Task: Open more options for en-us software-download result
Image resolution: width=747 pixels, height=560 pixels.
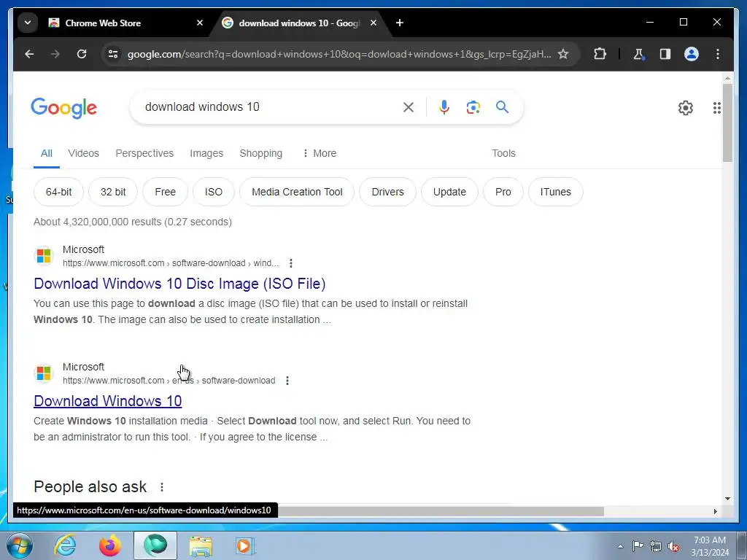Action: [287, 381]
